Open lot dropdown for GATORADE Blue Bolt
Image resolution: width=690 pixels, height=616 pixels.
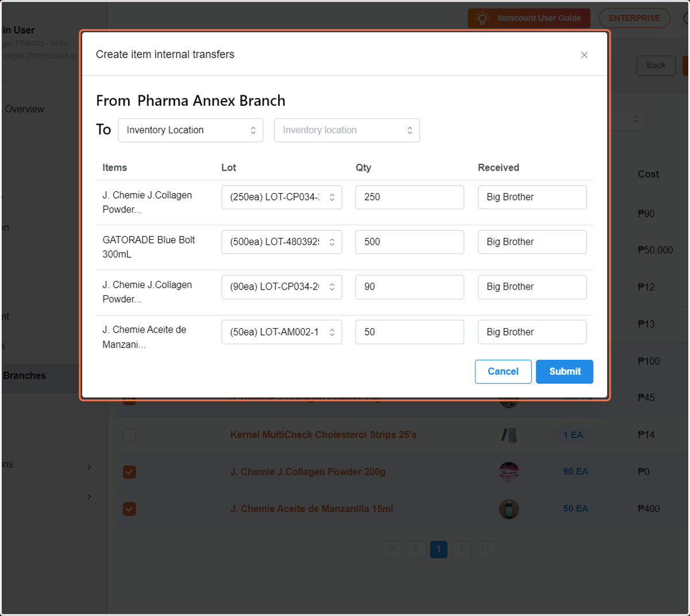point(282,242)
